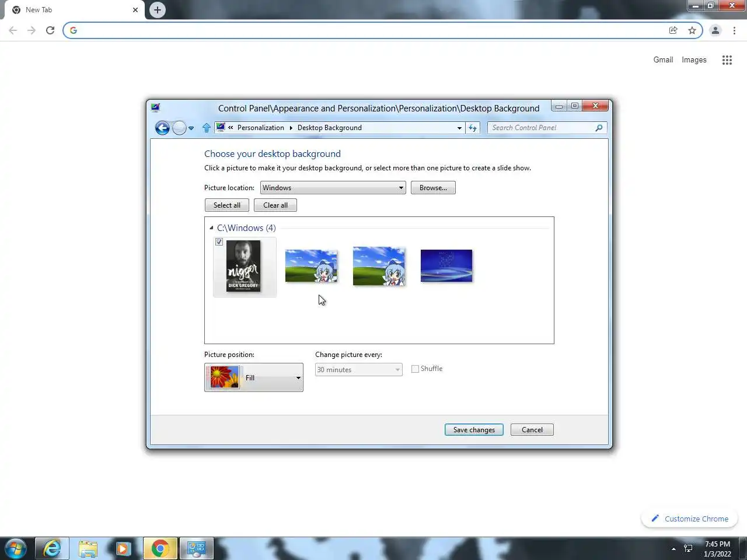The width and height of the screenshot is (747, 560).
Task: Click Chrome back arrow
Action: (x=13, y=30)
